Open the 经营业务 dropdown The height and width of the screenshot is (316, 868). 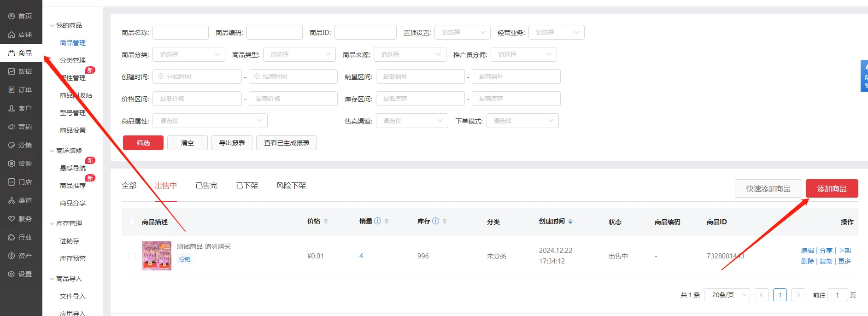point(557,32)
